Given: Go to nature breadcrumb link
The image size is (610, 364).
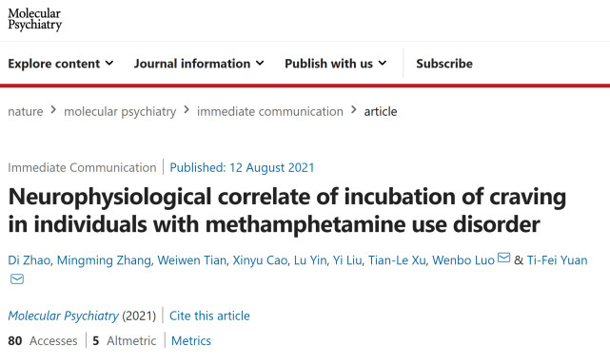Looking at the screenshot, I should [x=26, y=111].
